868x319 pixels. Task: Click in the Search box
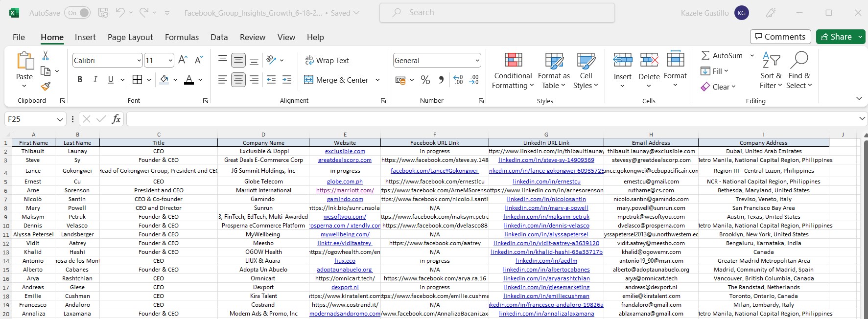497,13
